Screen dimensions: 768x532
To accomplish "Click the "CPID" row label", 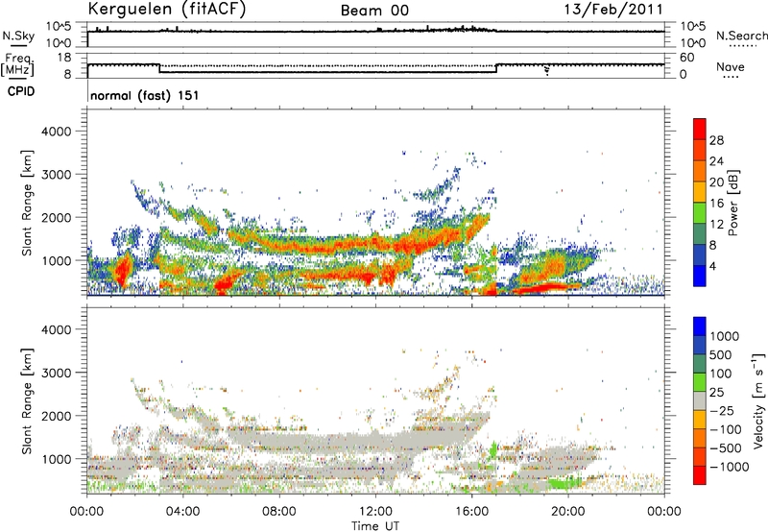I will coord(21,91).
